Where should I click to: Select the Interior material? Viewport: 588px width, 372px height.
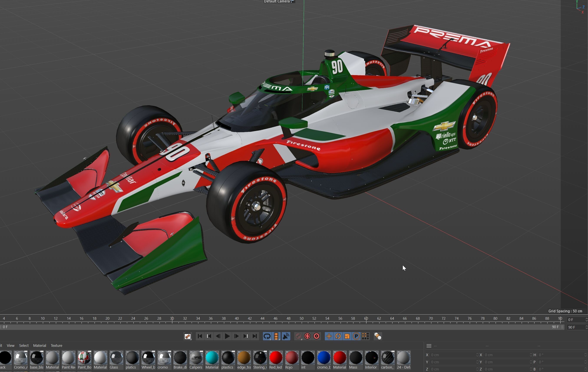pos(372,358)
